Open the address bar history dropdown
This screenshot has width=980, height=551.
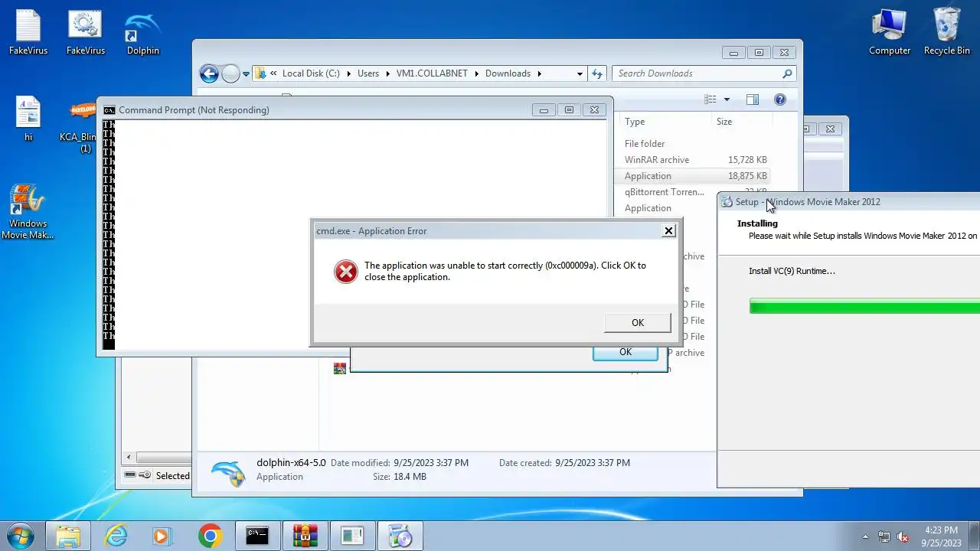(x=580, y=73)
